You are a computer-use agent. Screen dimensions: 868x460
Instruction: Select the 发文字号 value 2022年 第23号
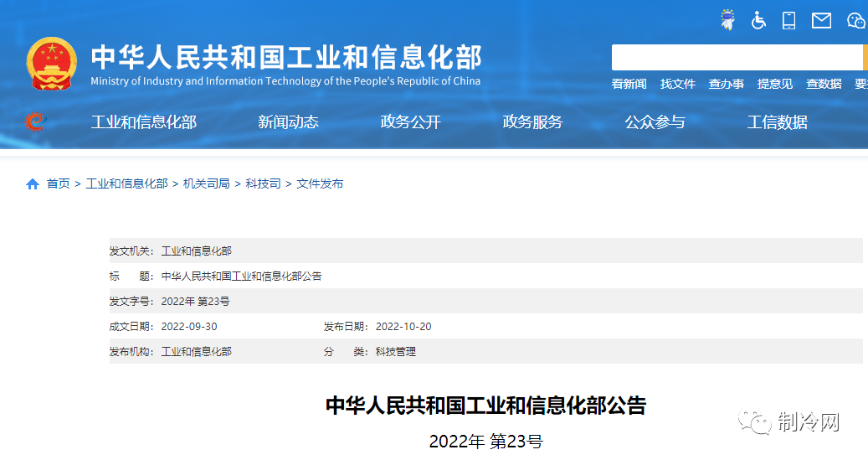(195, 302)
